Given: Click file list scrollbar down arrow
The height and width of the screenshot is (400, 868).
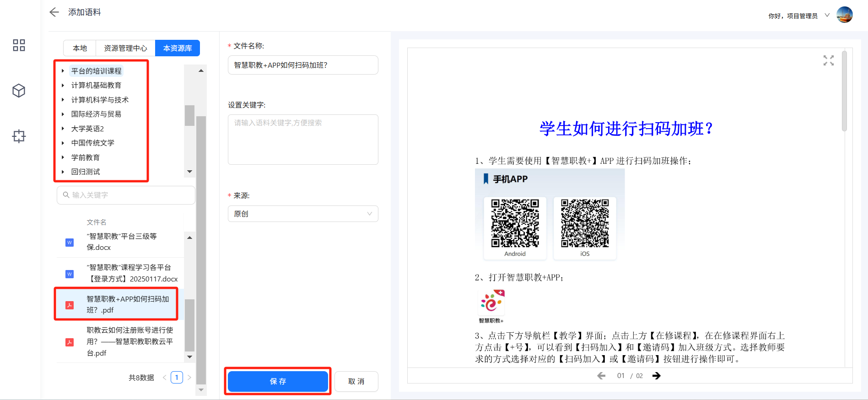Looking at the screenshot, I should tap(189, 357).
